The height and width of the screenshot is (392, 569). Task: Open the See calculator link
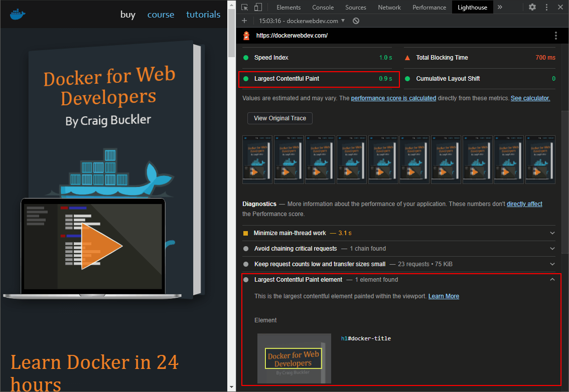tap(530, 98)
